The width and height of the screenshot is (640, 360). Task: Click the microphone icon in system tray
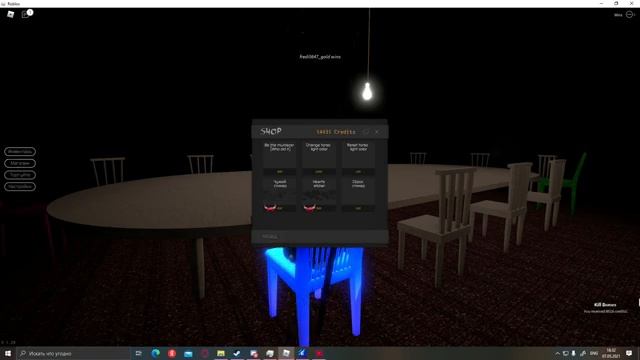point(574,353)
